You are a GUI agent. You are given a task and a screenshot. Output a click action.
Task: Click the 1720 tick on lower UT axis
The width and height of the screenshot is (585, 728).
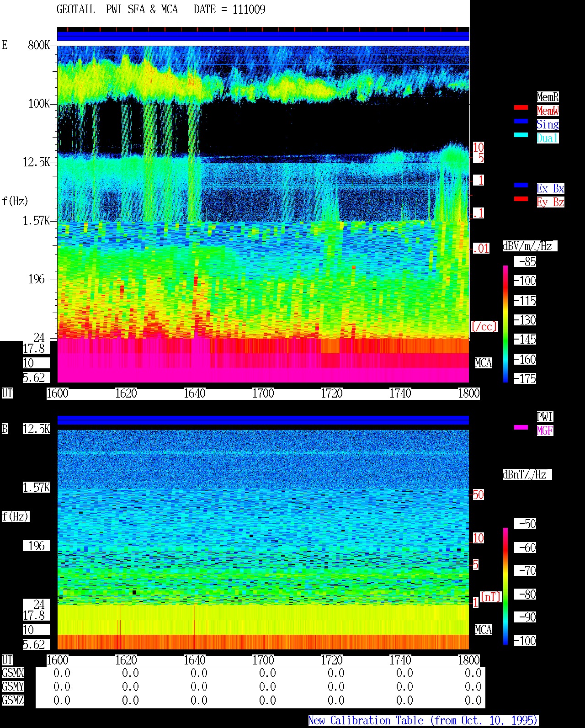click(x=332, y=660)
